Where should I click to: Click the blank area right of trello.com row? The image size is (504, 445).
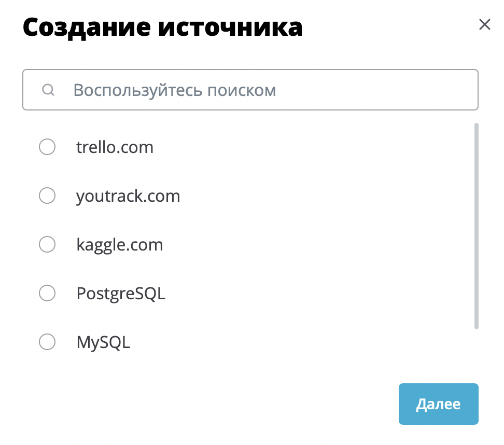coord(312,147)
